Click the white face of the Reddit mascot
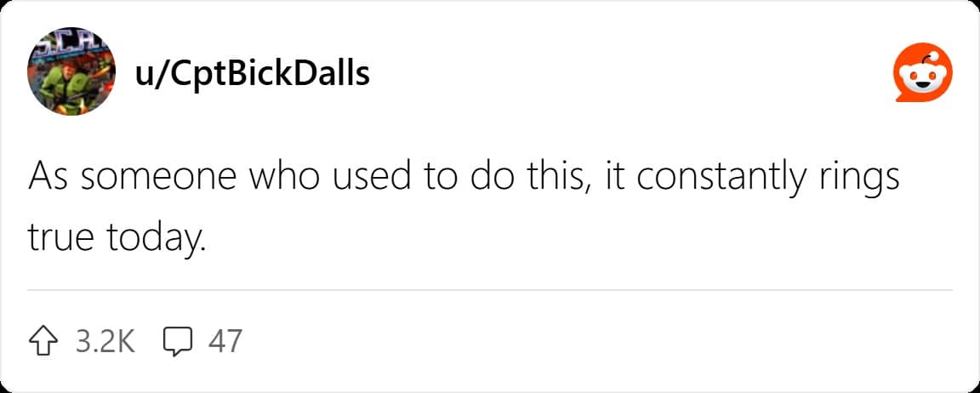 click(923, 79)
